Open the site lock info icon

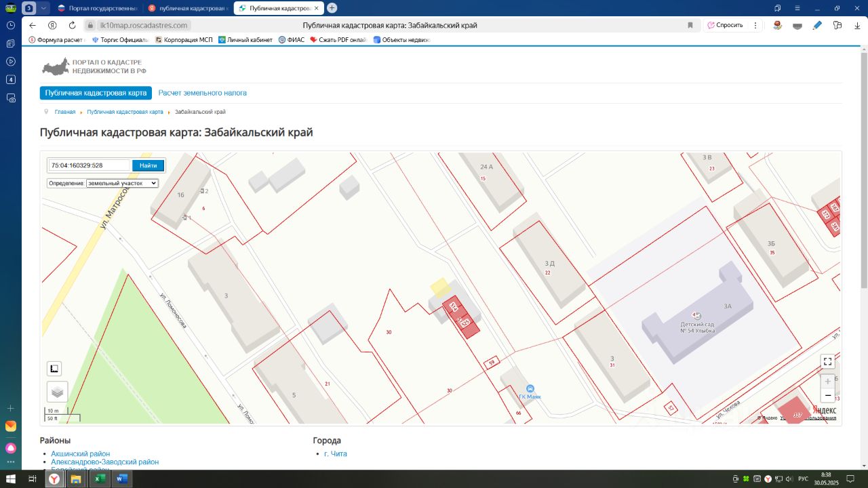(x=90, y=25)
